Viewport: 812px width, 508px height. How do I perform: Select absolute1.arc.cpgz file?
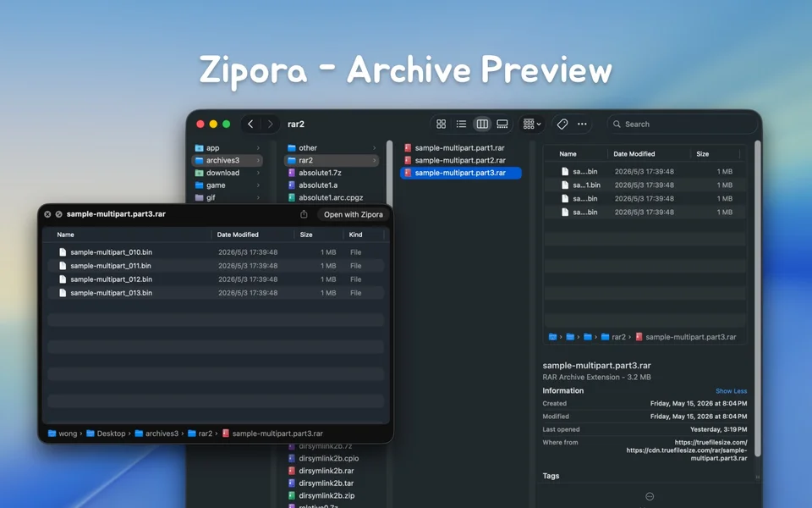pos(332,197)
